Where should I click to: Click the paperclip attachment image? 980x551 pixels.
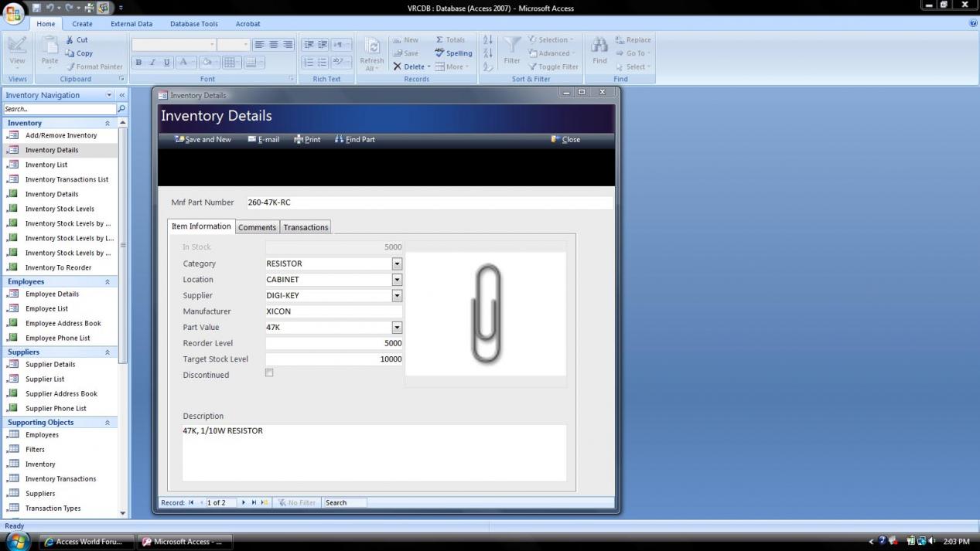pyautogui.click(x=486, y=314)
